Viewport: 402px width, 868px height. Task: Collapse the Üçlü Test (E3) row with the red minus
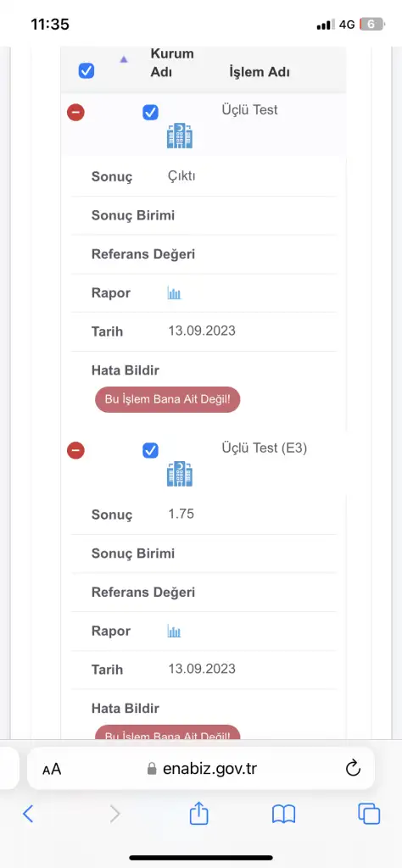click(x=75, y=450)
